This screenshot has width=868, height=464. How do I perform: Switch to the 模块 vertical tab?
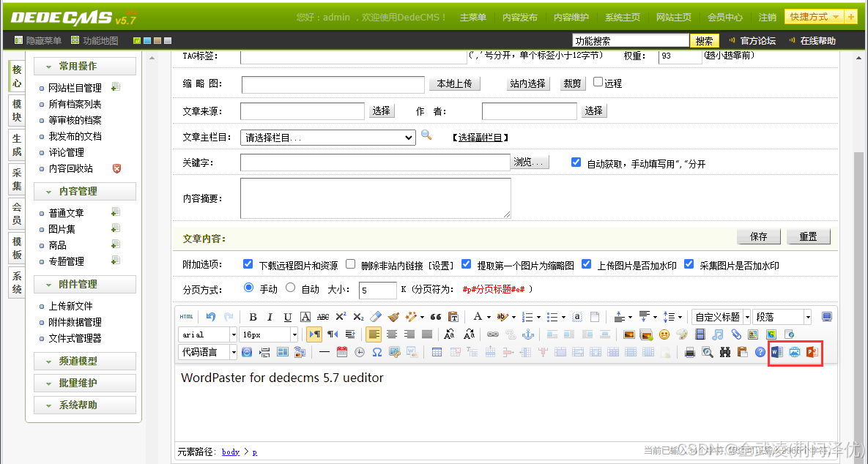coord(17,111)
